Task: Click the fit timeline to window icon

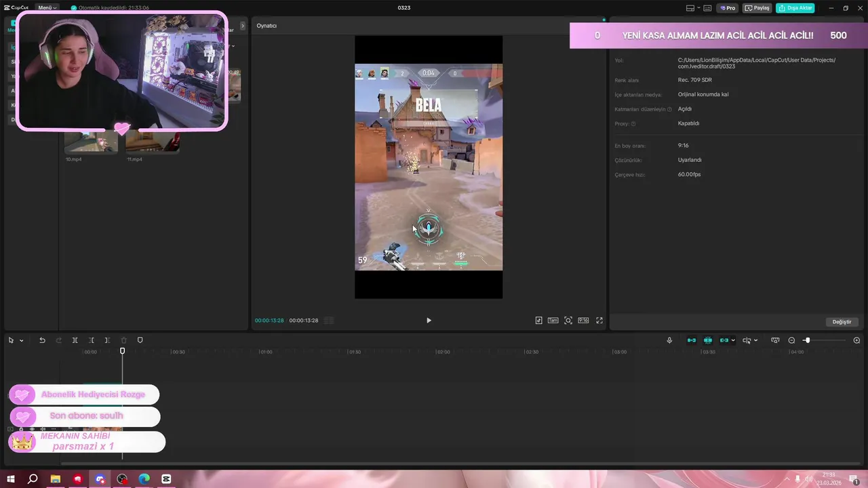Action: 775,340
